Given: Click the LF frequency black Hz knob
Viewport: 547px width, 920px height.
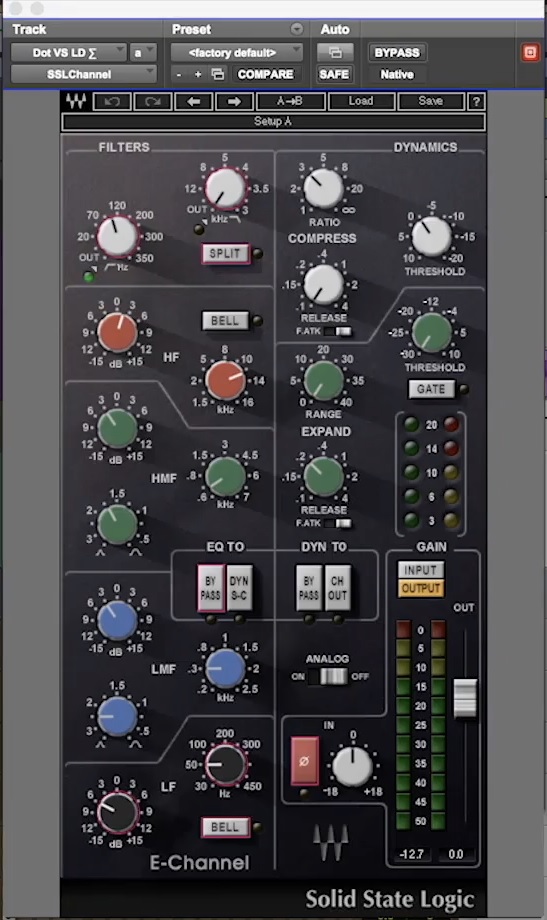Looking at the screenshot, I should 225,765.
